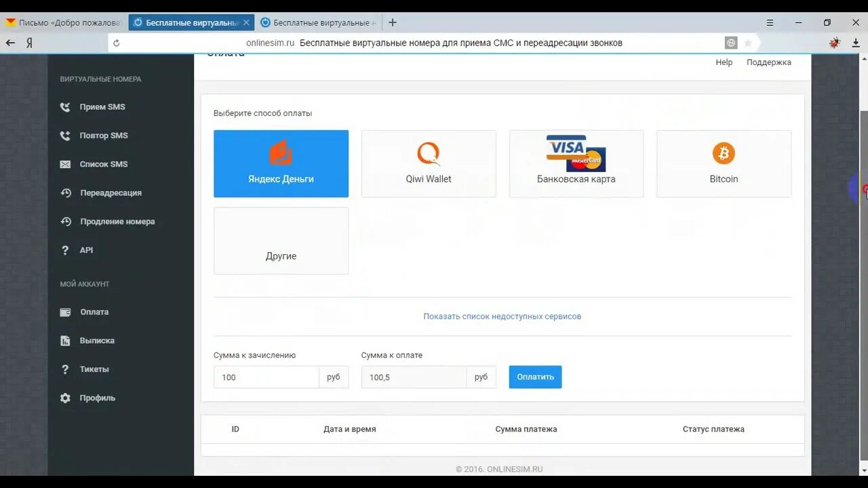Switch to the last Бесплатные виртуальные tab
The image size is (868, 488).
pos(318,22)
